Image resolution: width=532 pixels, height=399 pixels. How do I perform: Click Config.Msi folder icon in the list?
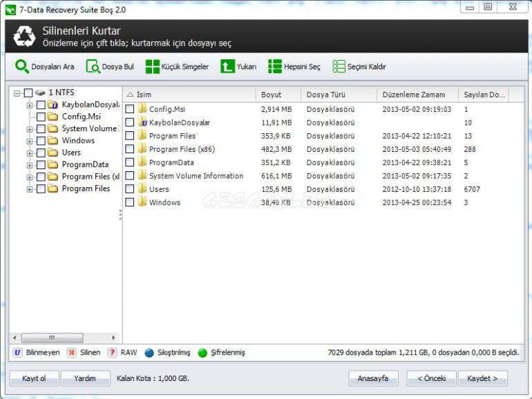point(142,109)
